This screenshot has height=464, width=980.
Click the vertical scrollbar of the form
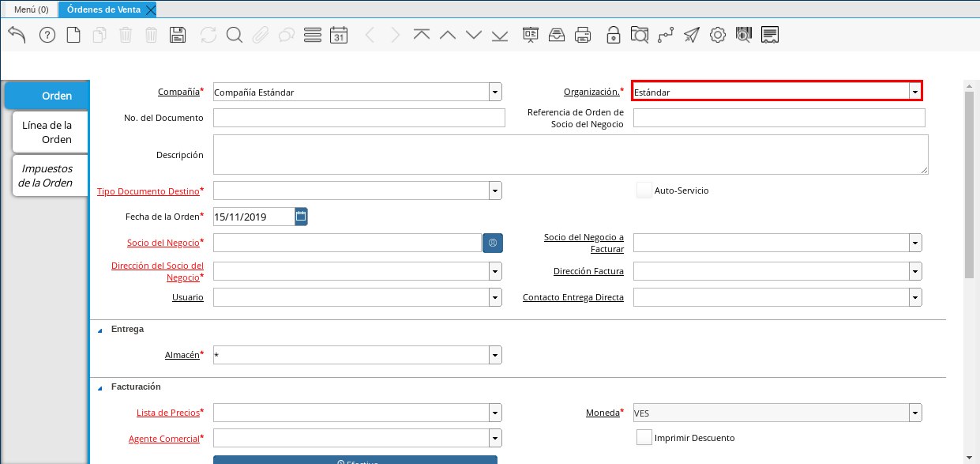coord(970,183)
